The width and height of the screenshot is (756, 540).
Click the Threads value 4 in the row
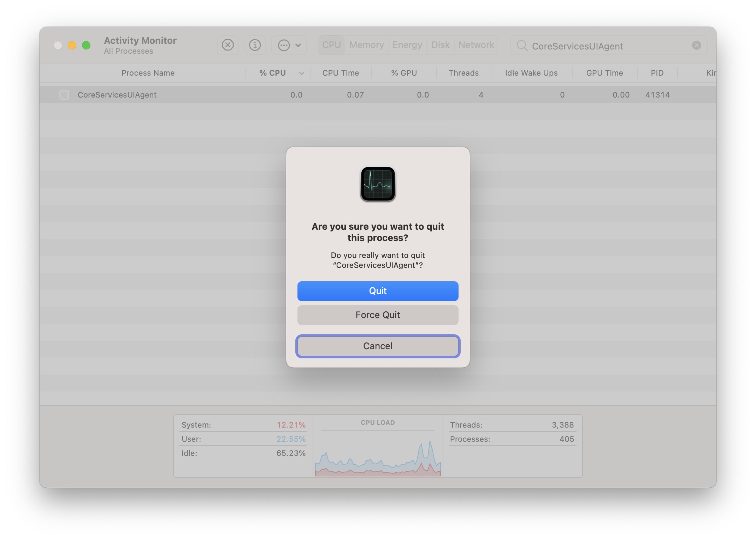click(481, 95)
